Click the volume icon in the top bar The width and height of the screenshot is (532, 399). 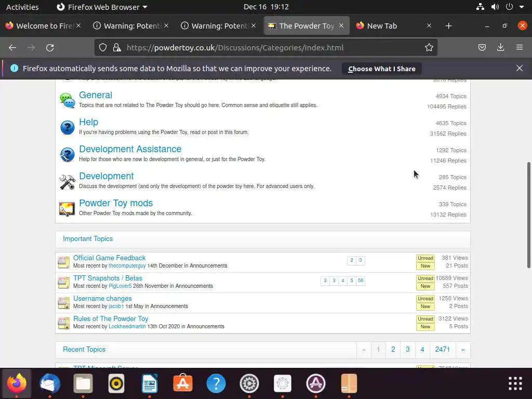(495, 7)
